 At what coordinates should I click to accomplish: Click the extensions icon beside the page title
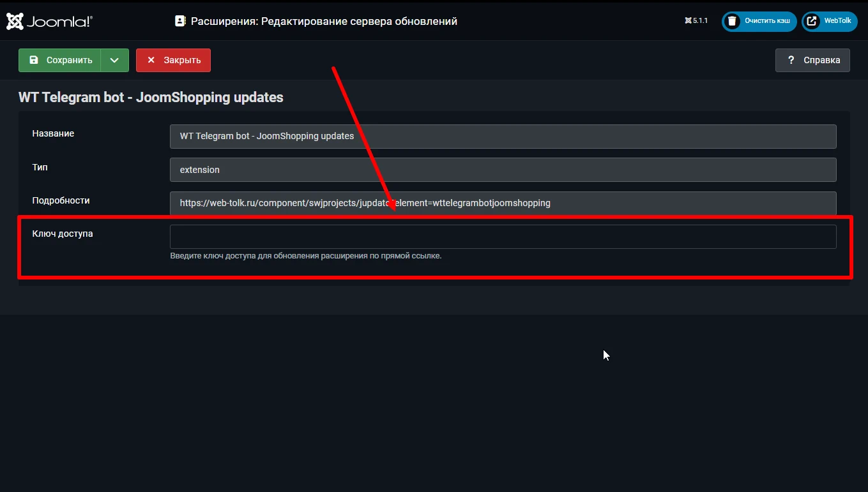pos(180,21)
